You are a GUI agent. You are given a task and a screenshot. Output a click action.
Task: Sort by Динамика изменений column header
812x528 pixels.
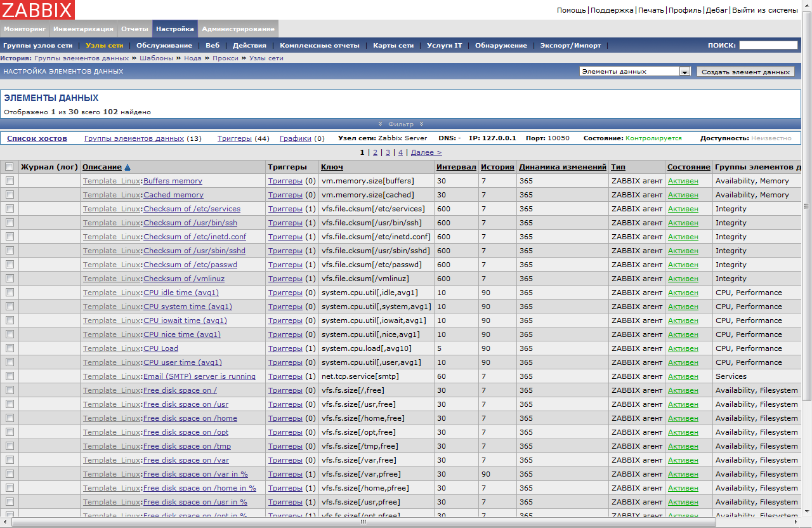[x=563, y=167]
